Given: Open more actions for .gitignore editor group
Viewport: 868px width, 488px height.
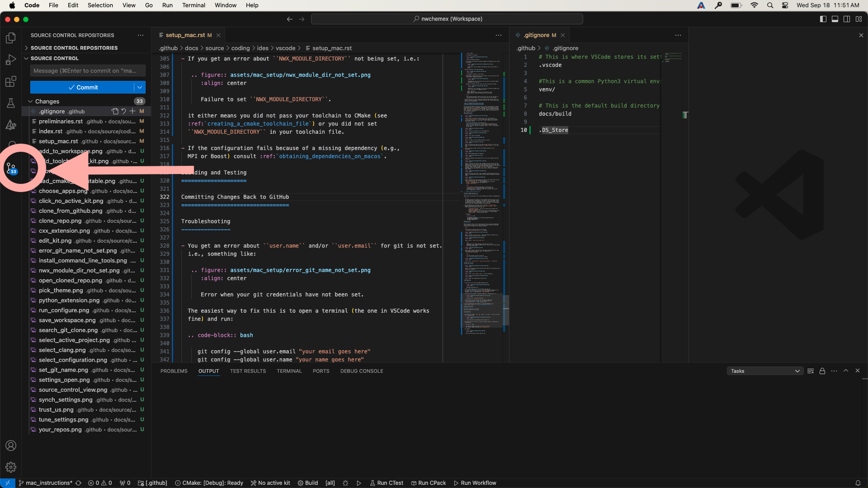Looking at the screenshot, I should (678, 35).
